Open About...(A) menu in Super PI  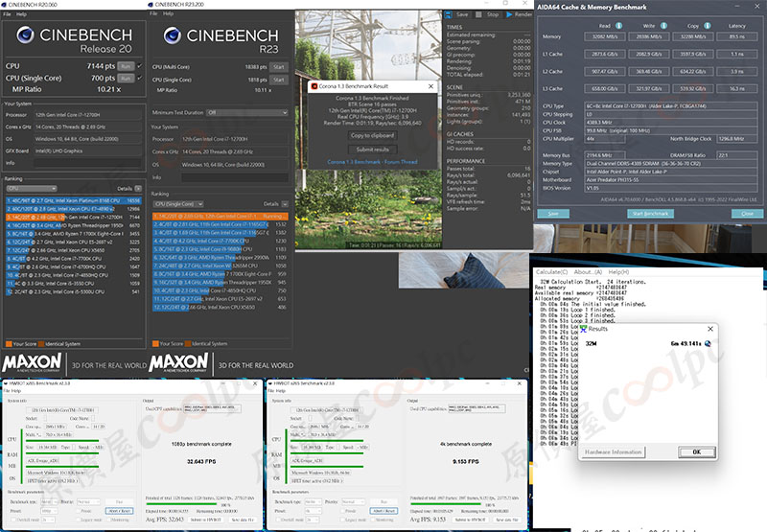[x=588, y=272]
